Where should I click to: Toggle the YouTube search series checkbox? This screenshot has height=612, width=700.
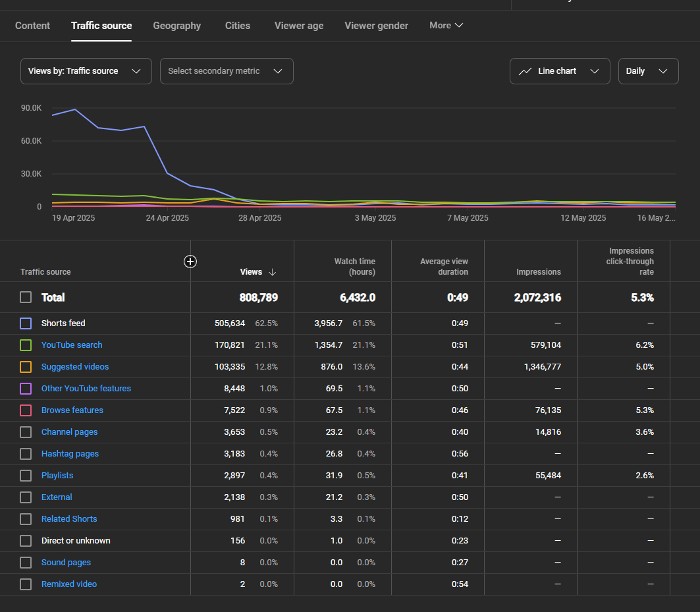click(26, 345)
